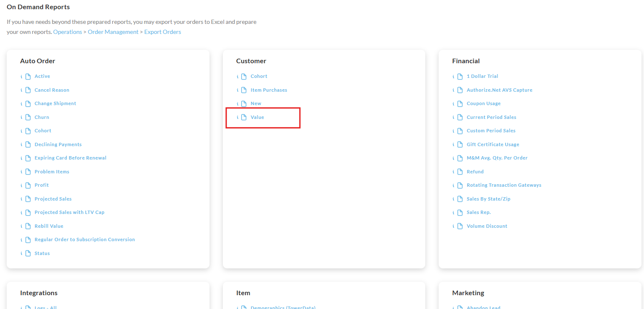644x309 pixels.
Task: Open the 1 Dollar Trial report
Action: (x=483, y=76)
